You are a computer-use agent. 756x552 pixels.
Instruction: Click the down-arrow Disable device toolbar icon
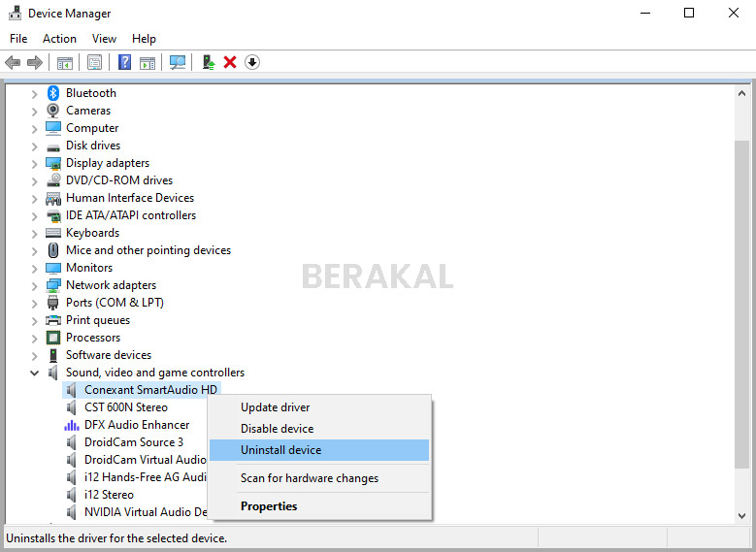252,62
